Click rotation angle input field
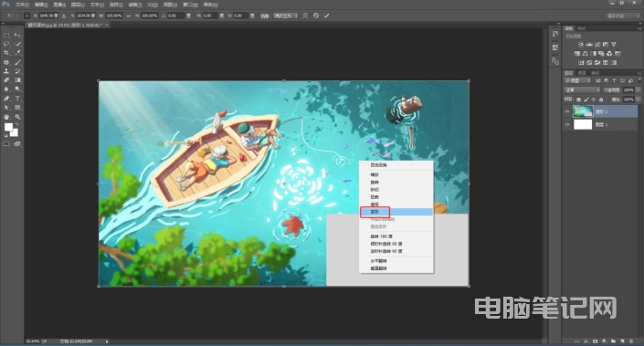Screen dimensions: 644x346 tap(176, 16)
